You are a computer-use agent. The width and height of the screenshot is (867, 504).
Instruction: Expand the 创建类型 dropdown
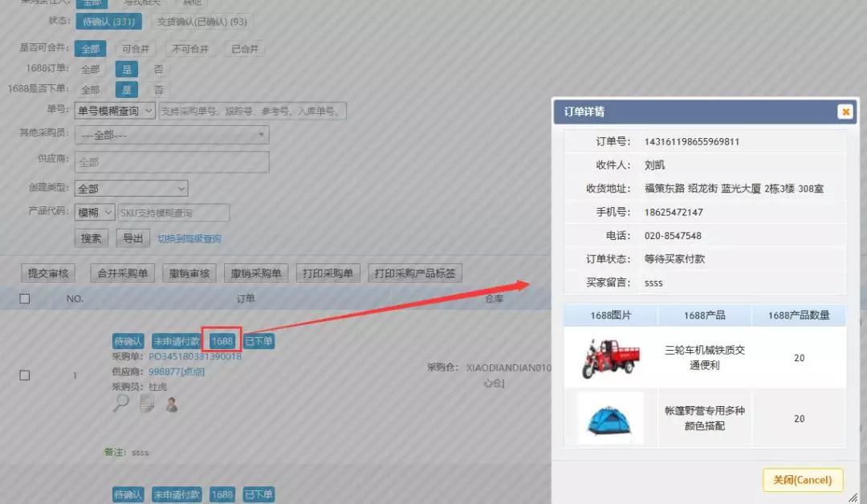[x=131, y=189]
